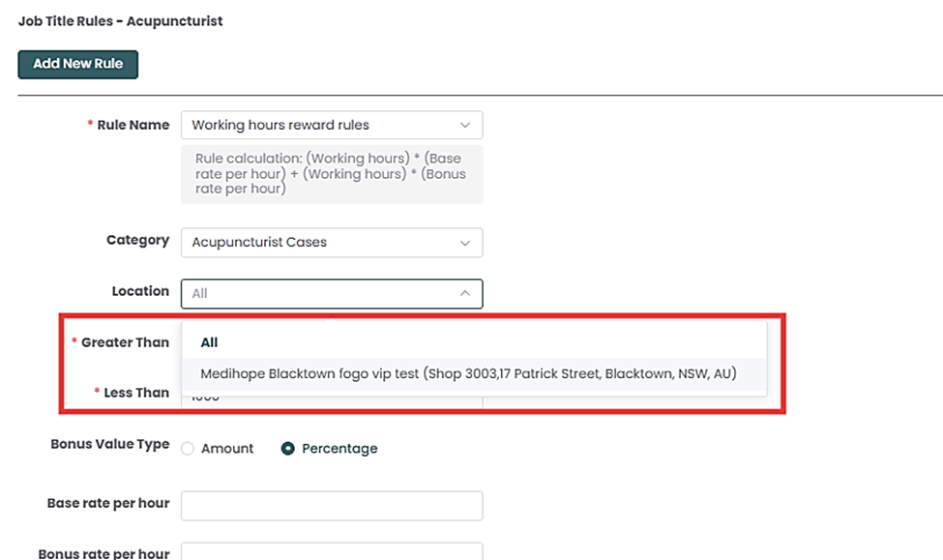This screenshot has width=943, height=560.
Task: Click the Rule Name field label
Action: (x=133, y=125)
